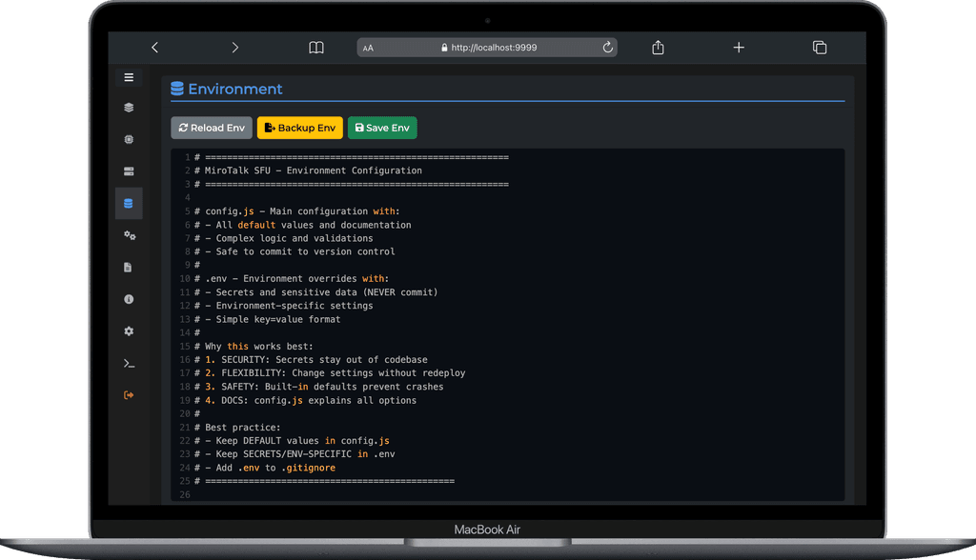The width and height of the screenshot is (976, 560).
Task: Open the document file sidebar icon
Action: pos(129,268)
